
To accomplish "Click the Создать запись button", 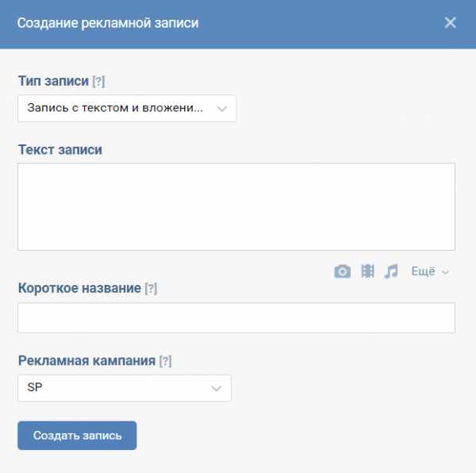I will 77,436.
